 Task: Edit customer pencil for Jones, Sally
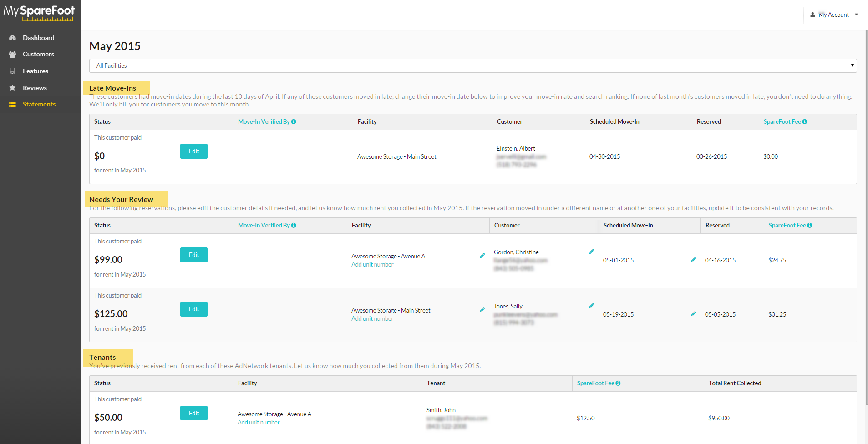592,306
